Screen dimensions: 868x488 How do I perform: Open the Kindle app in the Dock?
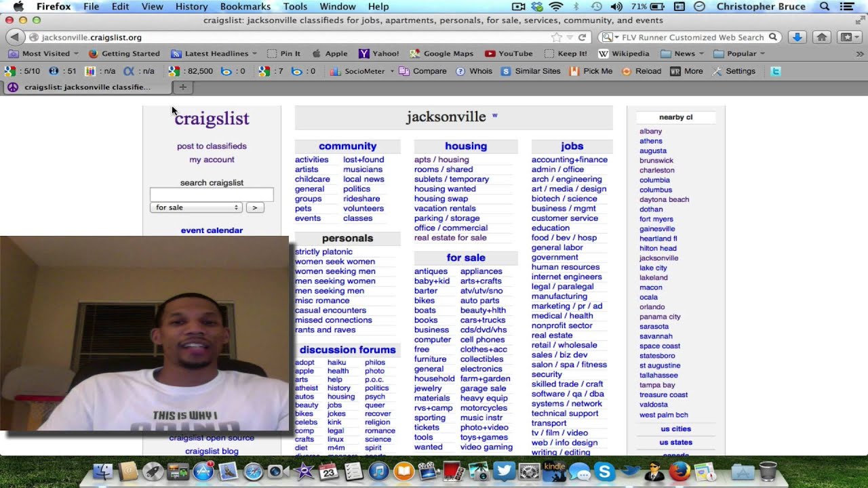tap(554, 471)
